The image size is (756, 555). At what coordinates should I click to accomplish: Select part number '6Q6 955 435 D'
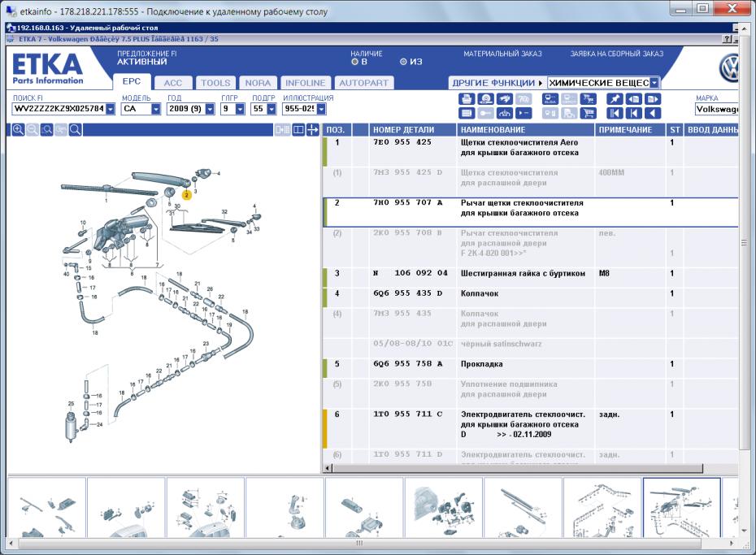[x=407, y=293]
